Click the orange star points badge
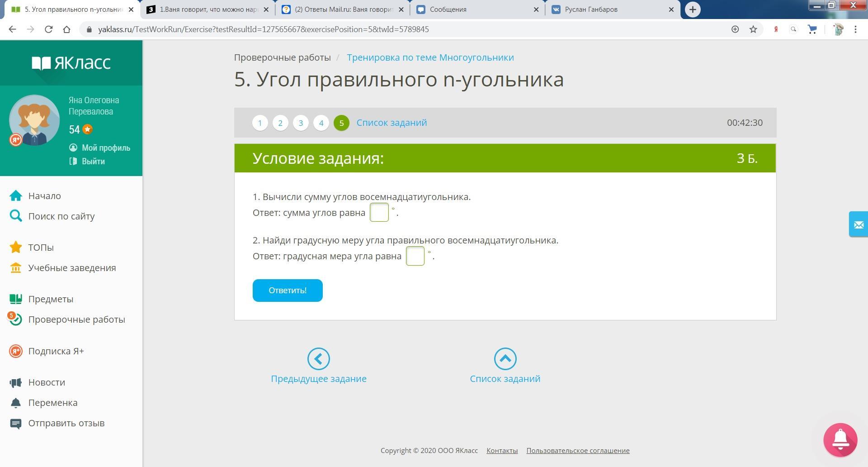 87,129
